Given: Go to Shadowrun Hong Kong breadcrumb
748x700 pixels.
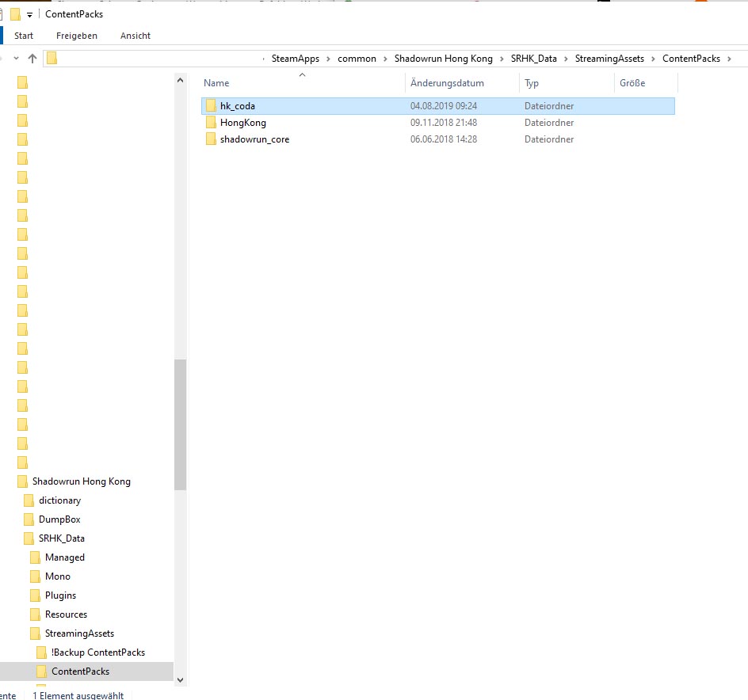Looking at the screenshot, I should [x=443, y=59].
